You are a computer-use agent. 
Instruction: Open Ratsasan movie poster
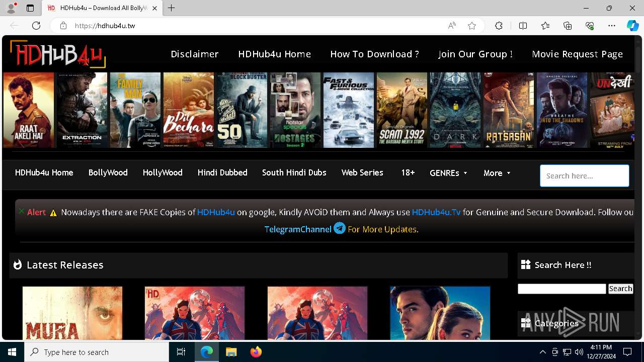509,110
